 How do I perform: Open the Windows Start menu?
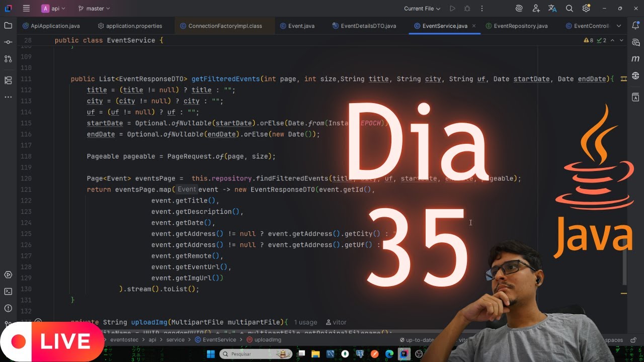(211, 354)
